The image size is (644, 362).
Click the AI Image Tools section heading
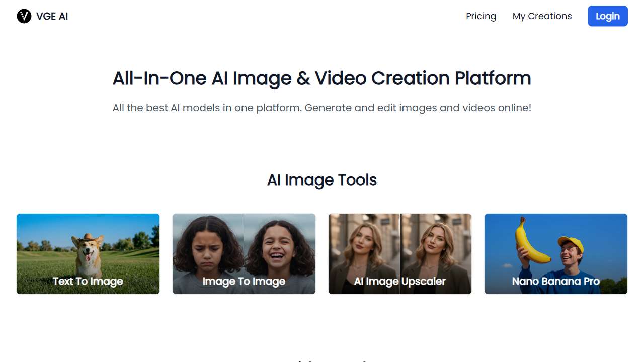tap(321, 180)
